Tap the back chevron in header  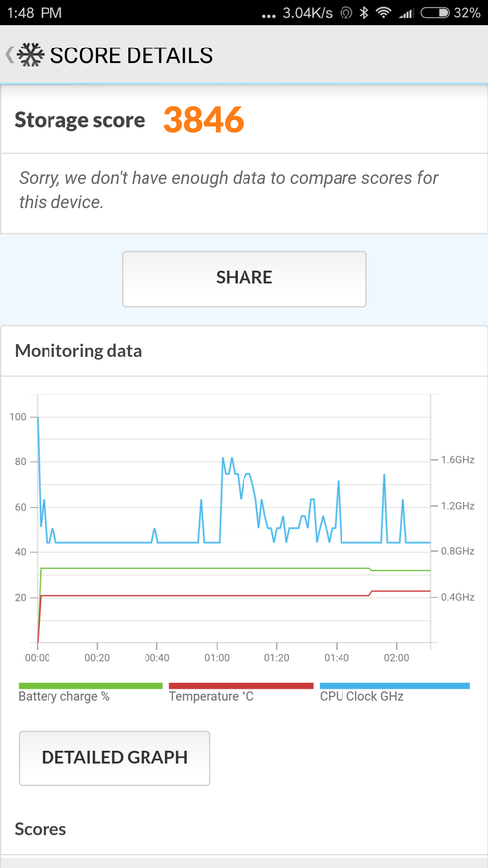click(9, 55)
